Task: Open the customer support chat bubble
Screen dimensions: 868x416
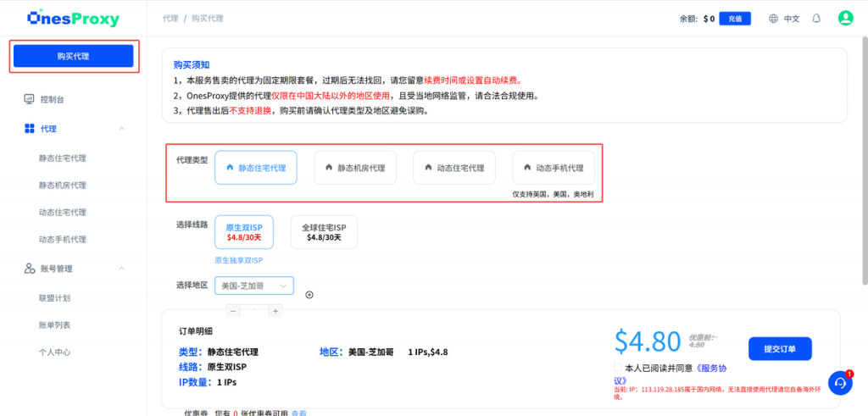Action: coord(840,383)
